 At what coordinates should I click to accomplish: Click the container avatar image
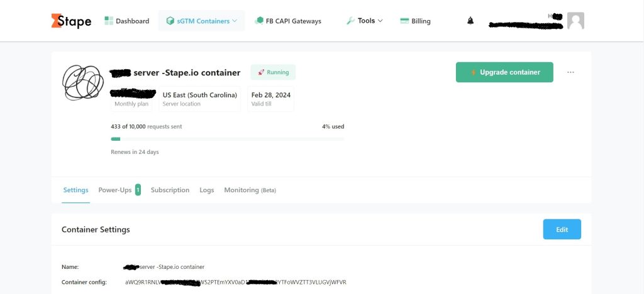pyautogui.click(x=83, y=82)
